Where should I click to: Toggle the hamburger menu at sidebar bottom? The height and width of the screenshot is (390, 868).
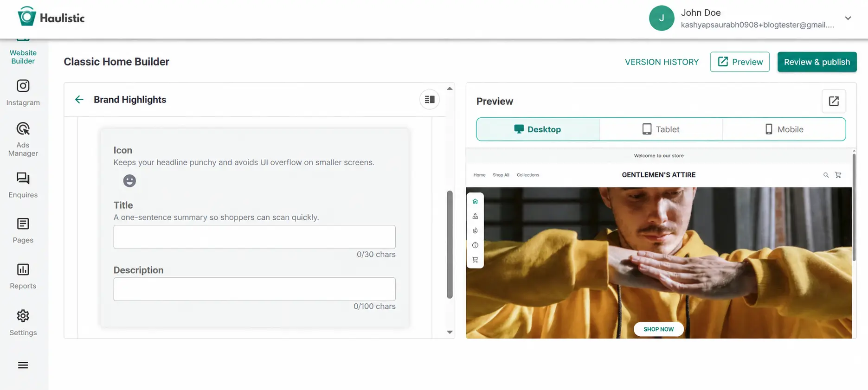click(x=23, y=365)
